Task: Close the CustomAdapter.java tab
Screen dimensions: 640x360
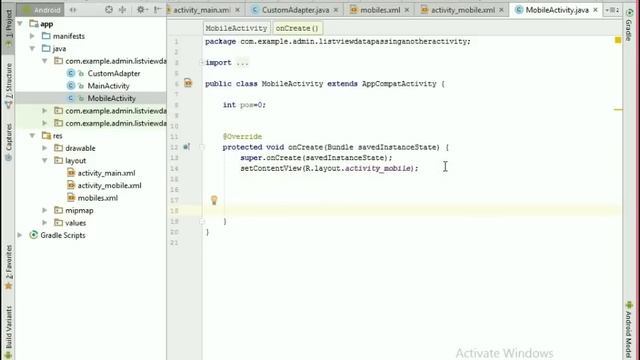Action: (336, 10)
